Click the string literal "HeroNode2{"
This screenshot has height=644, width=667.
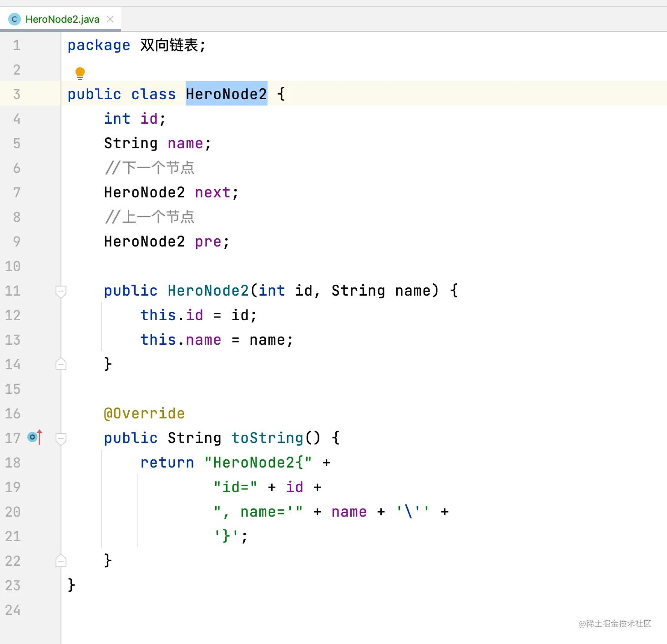pyautogui.click(x=258, y=463)
